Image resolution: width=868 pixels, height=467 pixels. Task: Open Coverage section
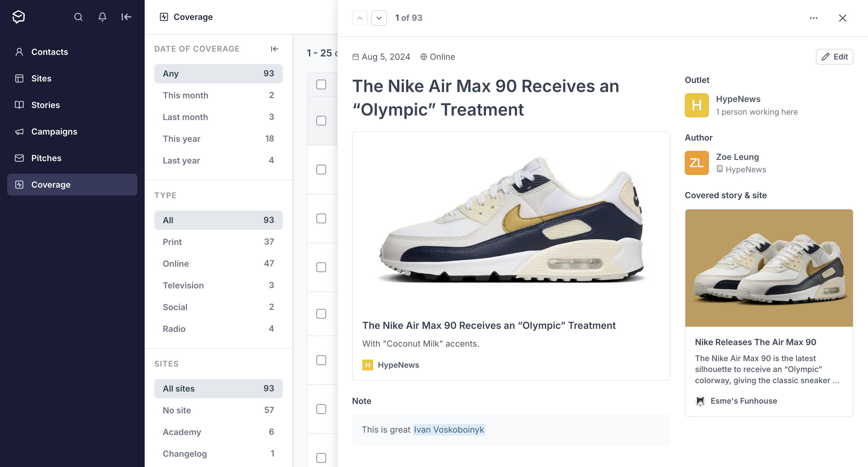[72, 185]
